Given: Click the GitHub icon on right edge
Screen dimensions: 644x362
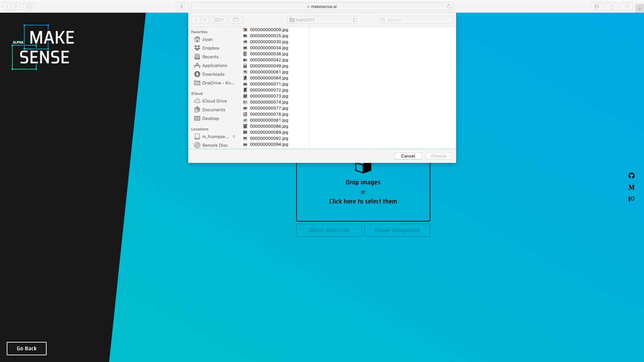Looking at the screenshot, I should 631,176.
